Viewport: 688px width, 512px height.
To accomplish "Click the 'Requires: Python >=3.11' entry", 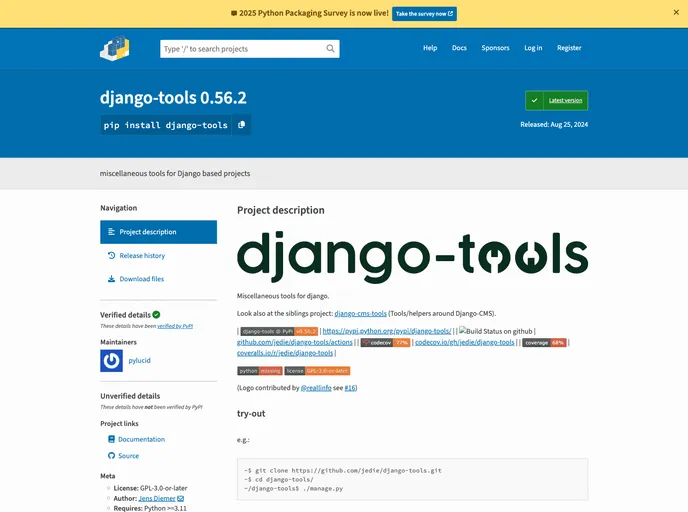I will point(150,508).
